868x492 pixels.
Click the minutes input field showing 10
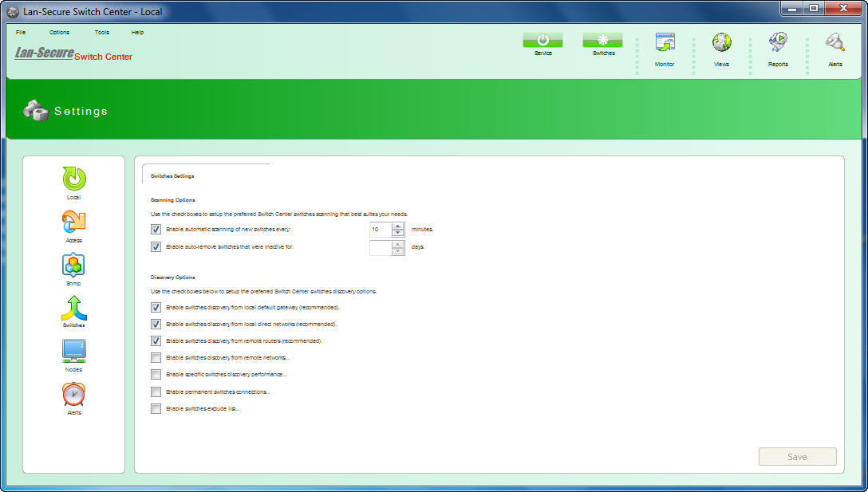pyautogui.click(x=381, y=229)
